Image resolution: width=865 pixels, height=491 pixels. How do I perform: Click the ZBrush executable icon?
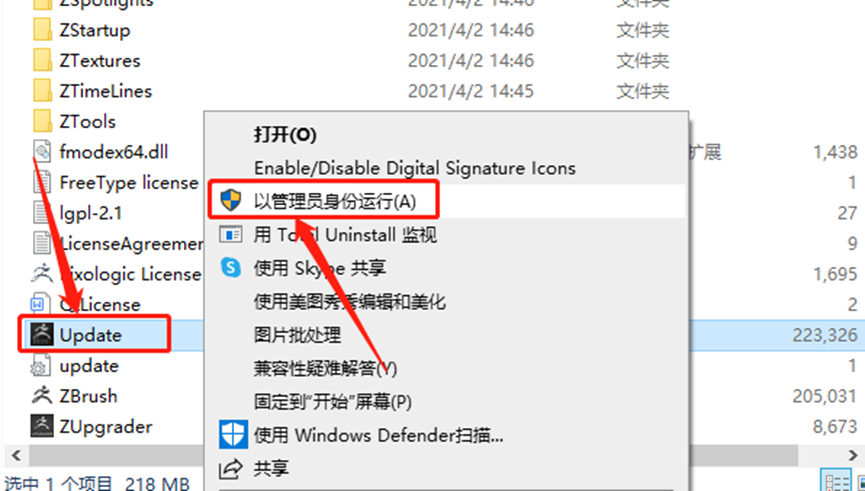[42, 396]
